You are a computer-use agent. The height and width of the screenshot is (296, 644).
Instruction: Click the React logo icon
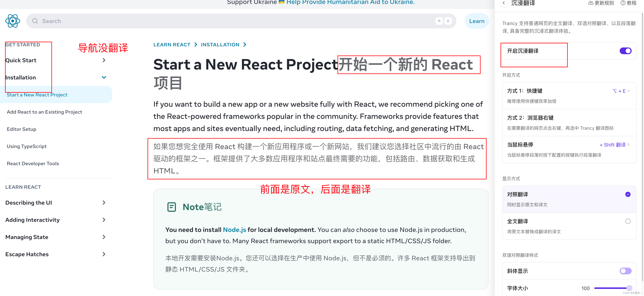pyautogui.click(x=13, y=21)
